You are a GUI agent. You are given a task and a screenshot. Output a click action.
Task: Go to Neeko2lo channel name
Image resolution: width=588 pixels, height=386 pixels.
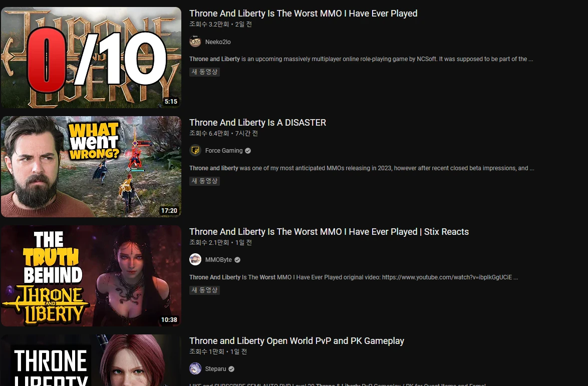pos(218,42)
